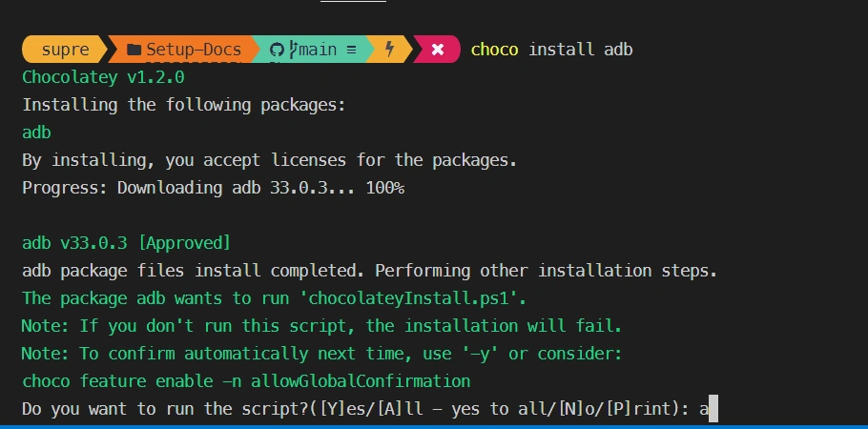Click the 'adb v33.0.3 [Approved]' line

[126, 243]
